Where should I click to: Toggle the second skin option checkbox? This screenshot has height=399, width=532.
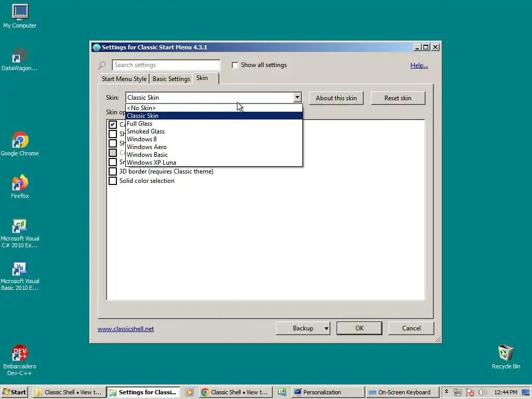[x=113, y=134]
